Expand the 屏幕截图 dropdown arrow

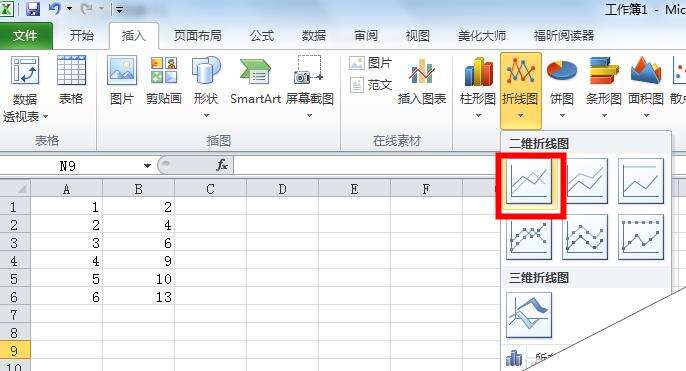[x=309, y=116]
